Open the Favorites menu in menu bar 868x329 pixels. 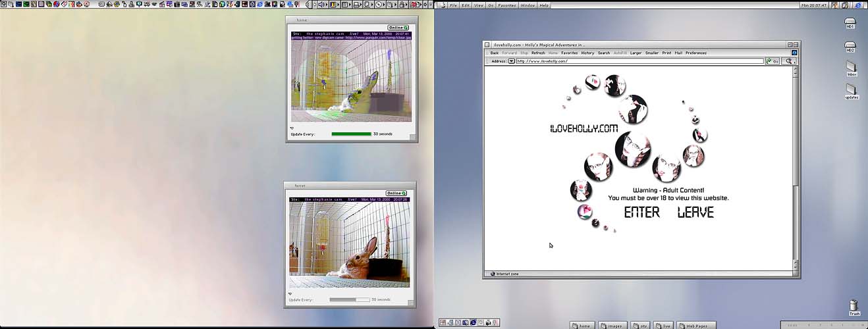[506, 5]
